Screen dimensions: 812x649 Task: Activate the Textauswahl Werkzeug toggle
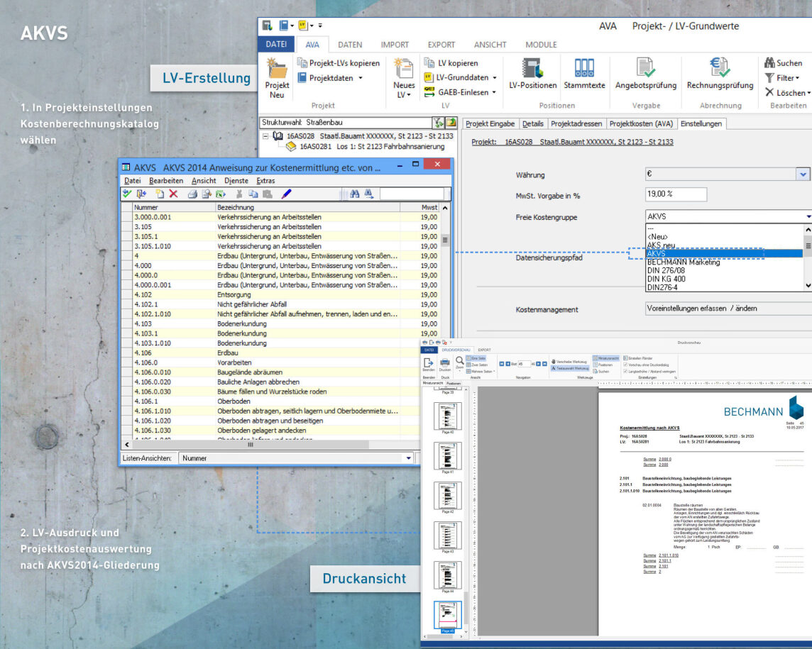pos(570,369)
